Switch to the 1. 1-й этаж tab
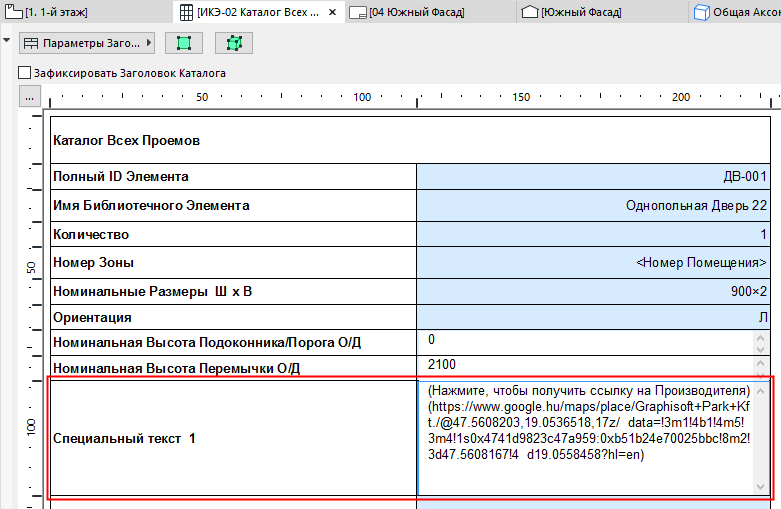This screenshot has width=781, height=509. click(46, 12)
